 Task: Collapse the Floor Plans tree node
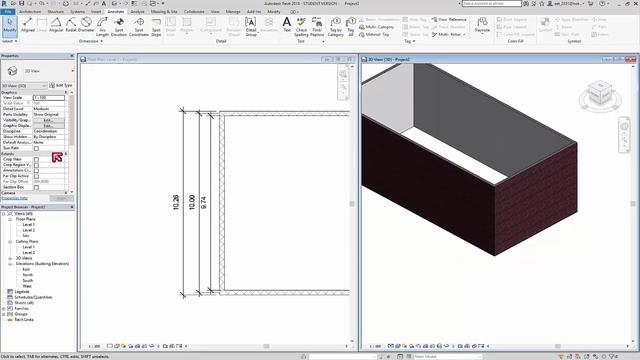pyautogui.click(x=10, y=219)
